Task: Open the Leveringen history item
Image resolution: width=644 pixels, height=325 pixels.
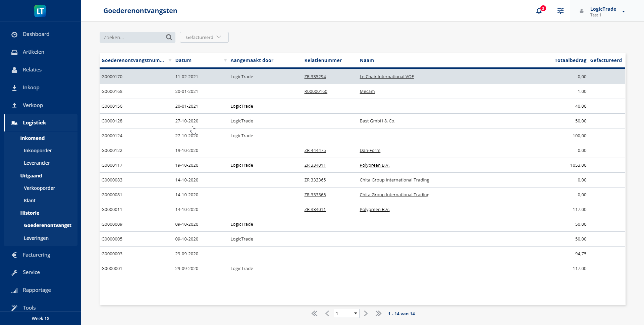Action: coord(36,238)
